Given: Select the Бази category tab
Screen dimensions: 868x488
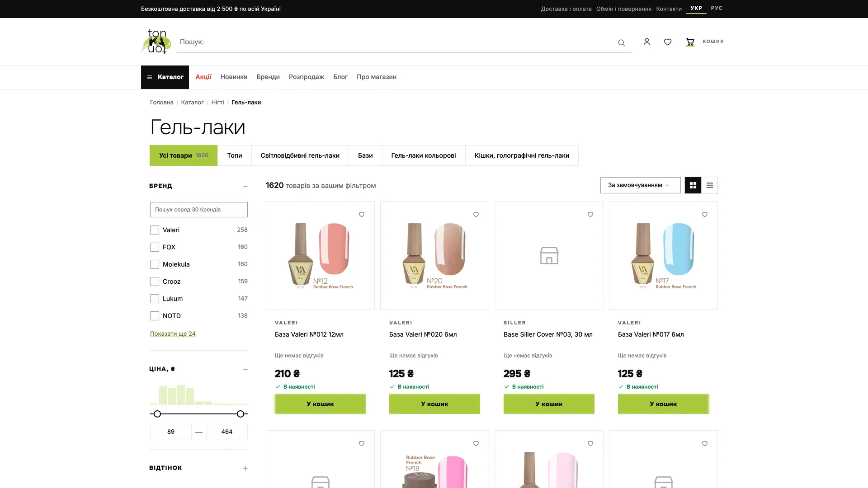Looking at the screenshot, I should click(365, 155).
